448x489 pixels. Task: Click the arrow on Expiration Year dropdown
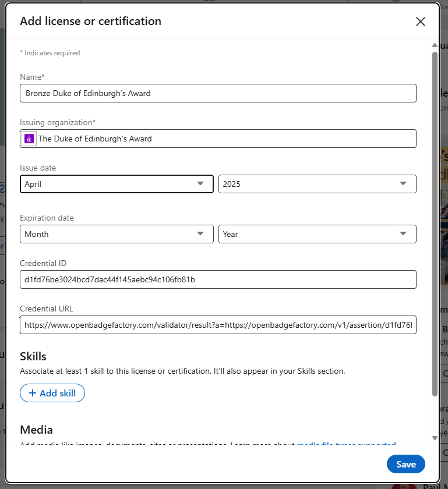403,233
